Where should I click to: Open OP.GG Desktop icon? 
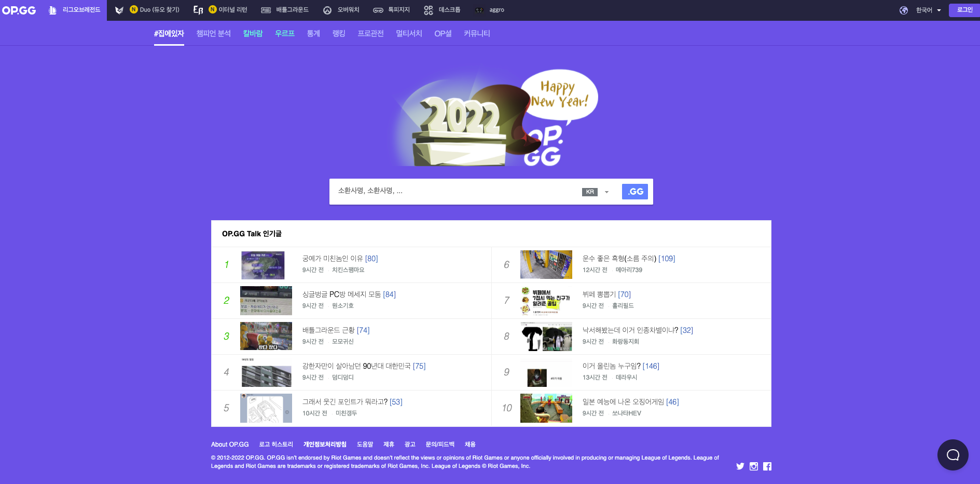(x=429, y=10)
